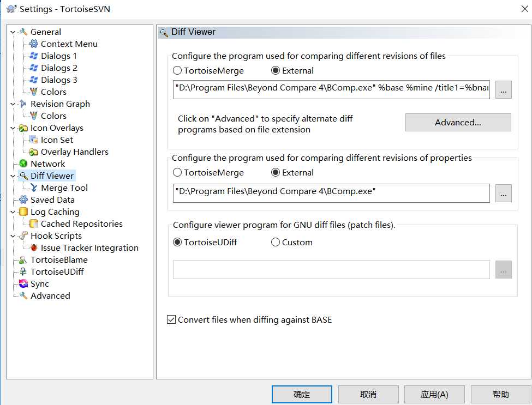Click the Advanced... button
Image resolution: width=532 pixels, height=405 pixels.
[x=458, y=122]
